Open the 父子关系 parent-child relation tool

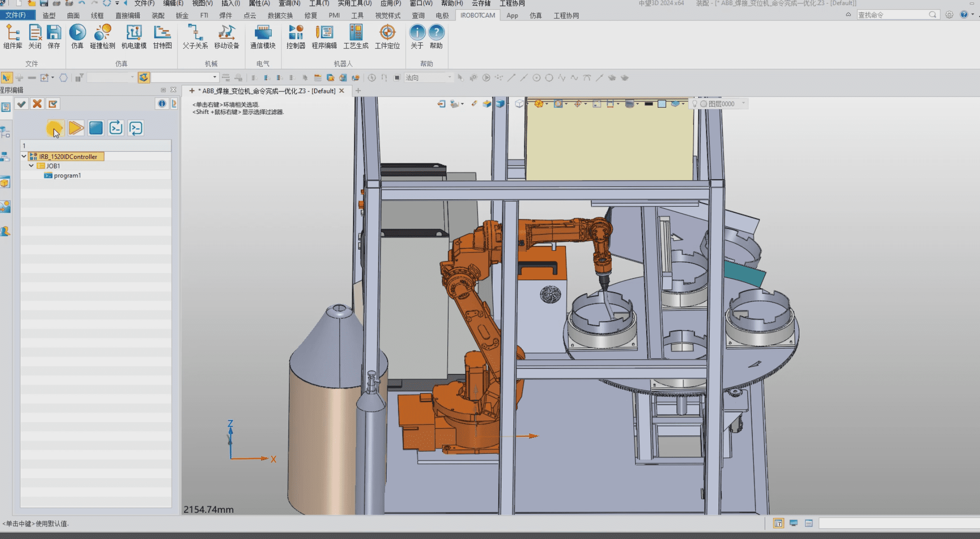[195, 36]
